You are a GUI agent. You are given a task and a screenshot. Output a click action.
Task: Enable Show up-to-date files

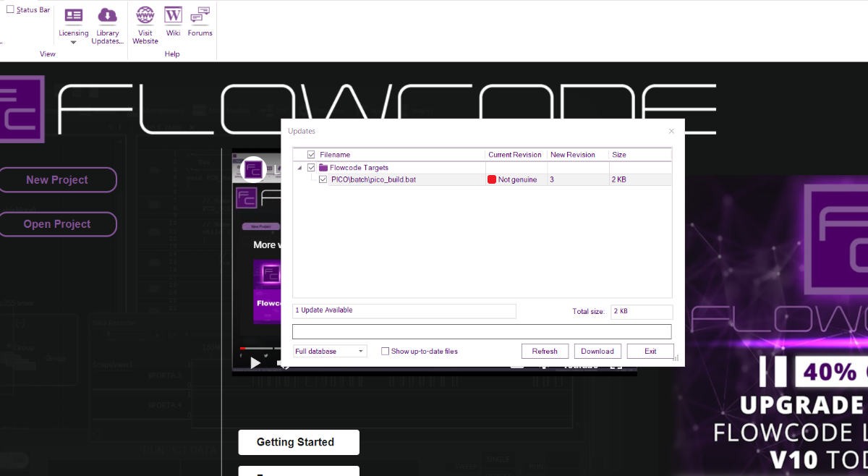[x=386, y=352]
